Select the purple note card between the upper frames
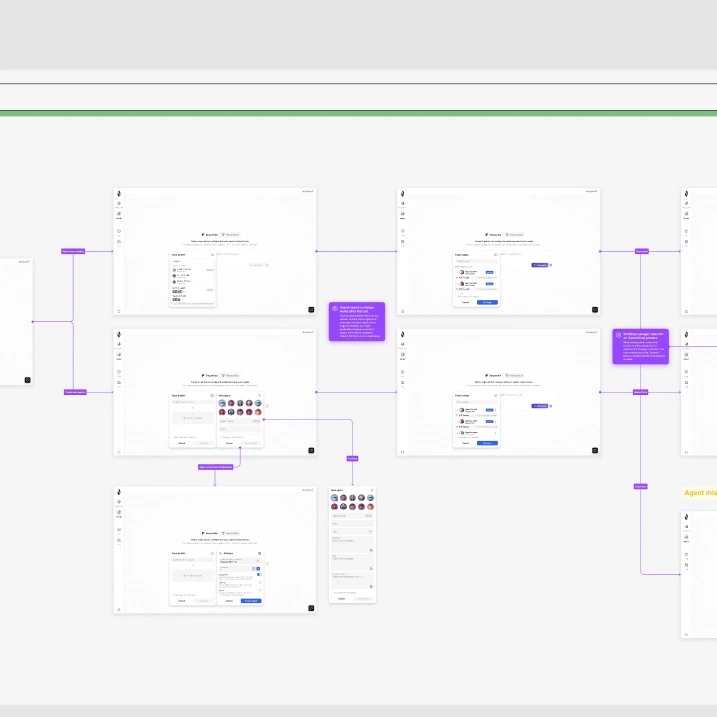Image resolution: width=717 pixels, height=717 pixels. (x=357, y=321)
